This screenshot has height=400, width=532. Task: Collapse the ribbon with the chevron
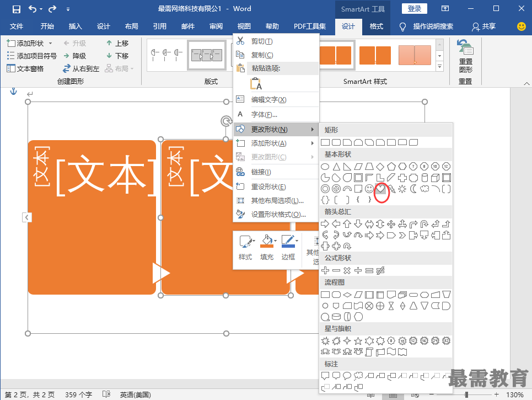pyautogui.click(x=526, y=83)
